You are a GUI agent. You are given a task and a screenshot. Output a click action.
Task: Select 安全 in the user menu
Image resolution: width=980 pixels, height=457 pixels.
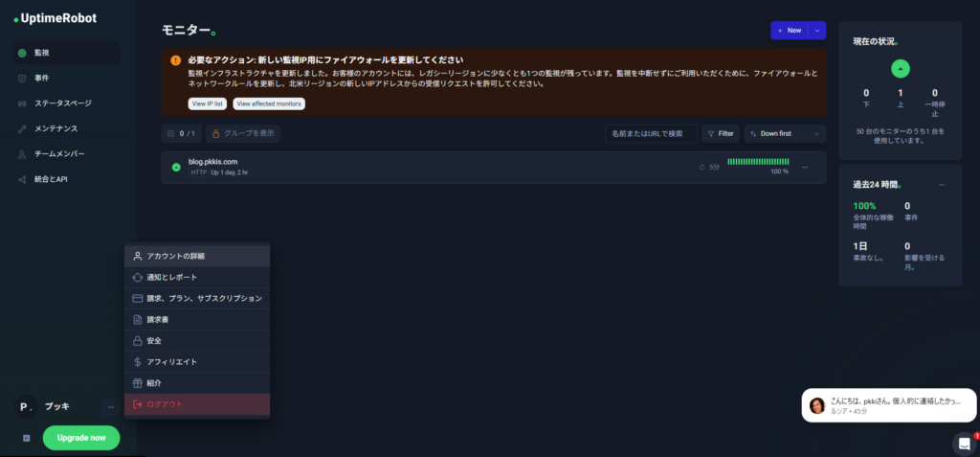point(197,341)
